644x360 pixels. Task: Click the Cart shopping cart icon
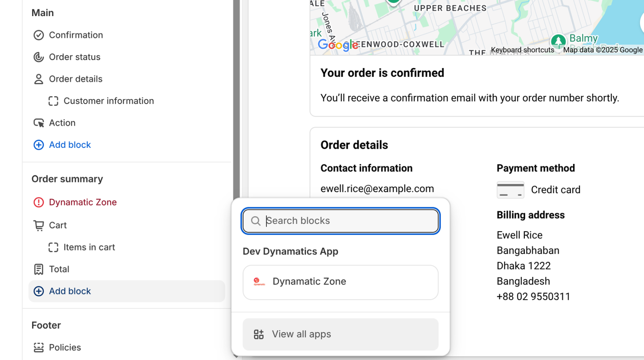[39, 225]
